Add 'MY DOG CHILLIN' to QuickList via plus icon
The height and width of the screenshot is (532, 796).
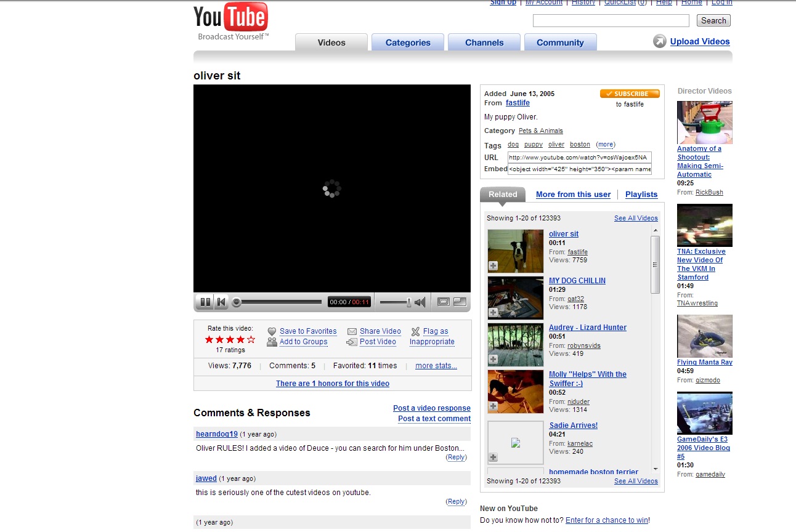[493, 312]
